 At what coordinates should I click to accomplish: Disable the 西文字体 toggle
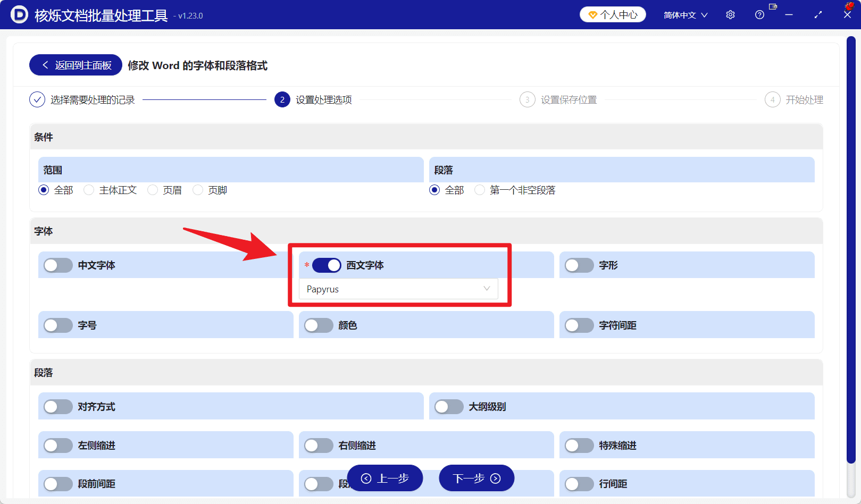tap(327, 265)
